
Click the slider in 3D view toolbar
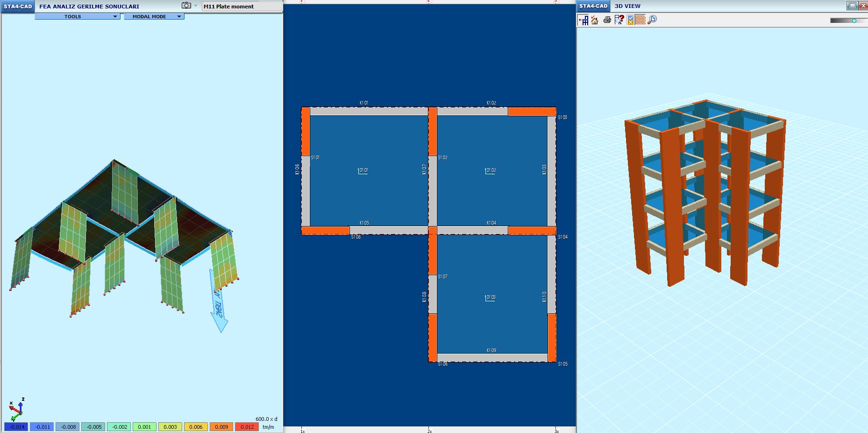[854, 21]
